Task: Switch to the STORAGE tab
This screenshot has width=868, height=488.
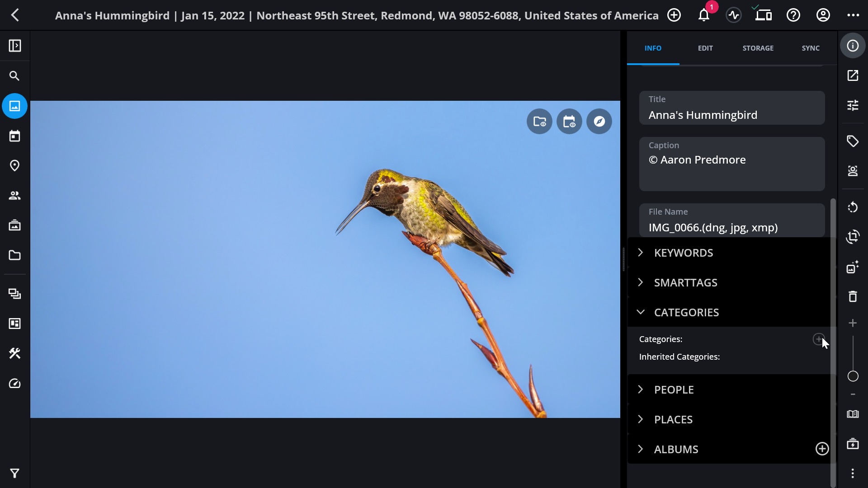Action: [x=758, y=48]
